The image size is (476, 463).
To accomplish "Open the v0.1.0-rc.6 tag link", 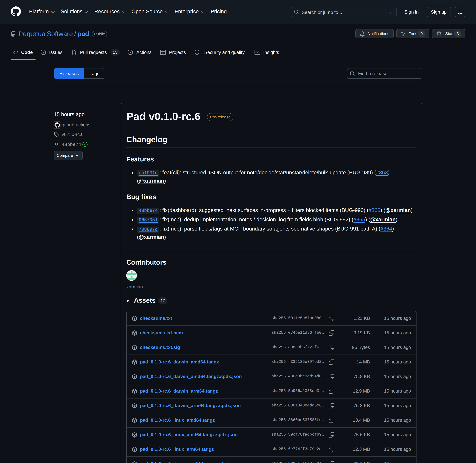I will pos(72,134).
